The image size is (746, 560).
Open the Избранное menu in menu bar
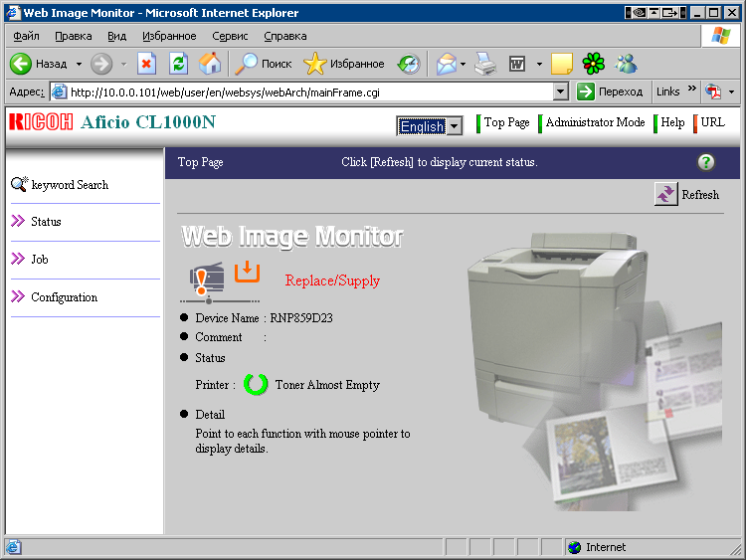169,36
